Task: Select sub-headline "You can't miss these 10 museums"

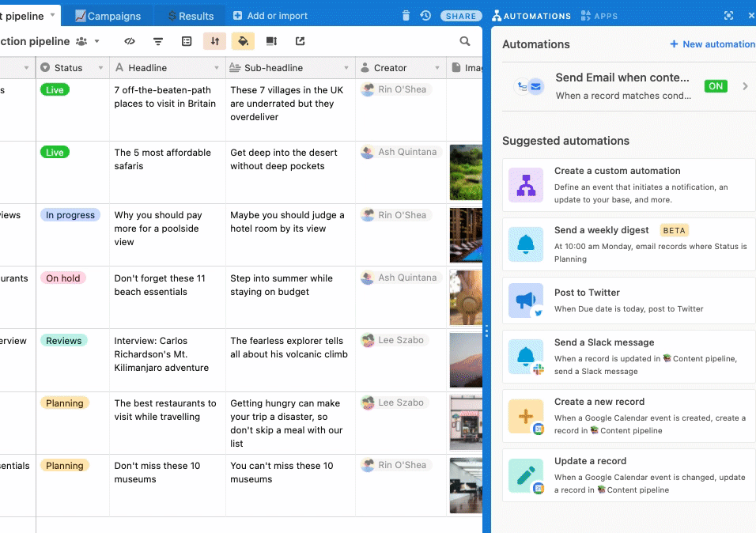Action: pyautogui.click(x=282, y=473)
